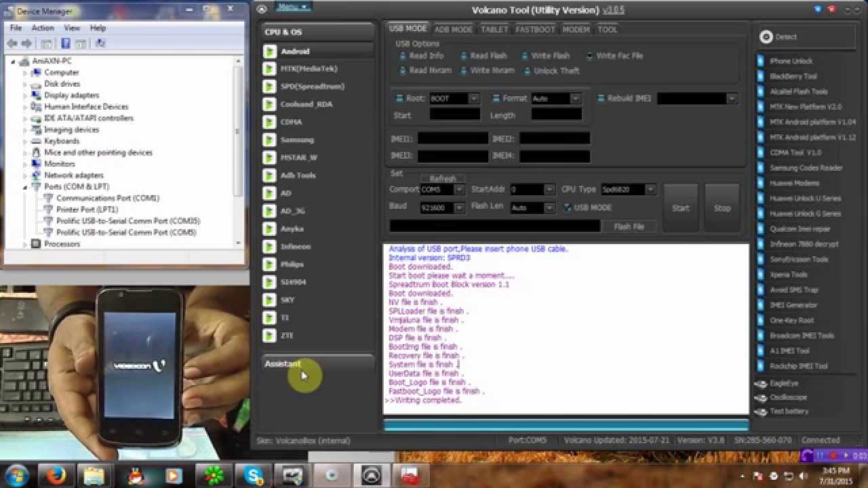Open the Huawei Modems tool icon
Screen dimensions: 868x488
tap(760, 183)
